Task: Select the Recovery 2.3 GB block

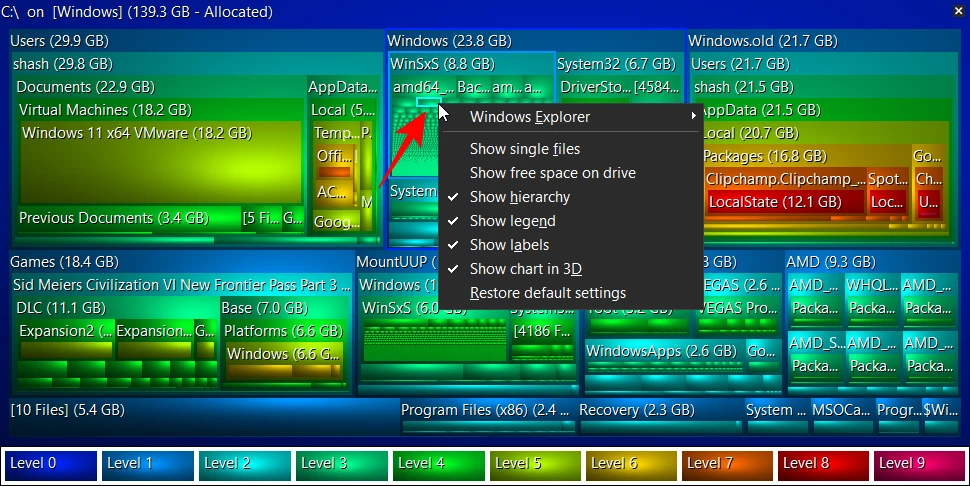Action: 636,410
